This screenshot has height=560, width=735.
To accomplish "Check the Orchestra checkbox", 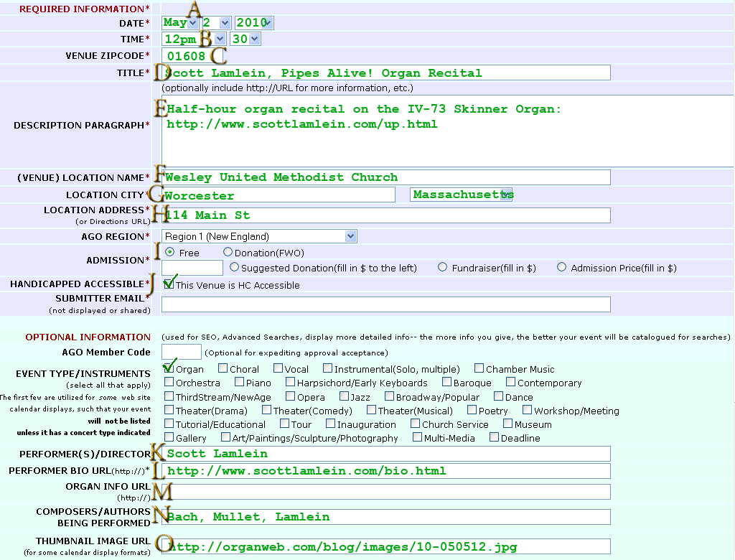I will coord(169,382).
